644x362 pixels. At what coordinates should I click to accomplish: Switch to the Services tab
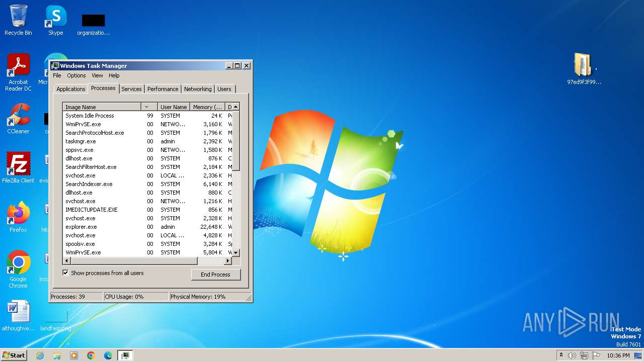131,89
